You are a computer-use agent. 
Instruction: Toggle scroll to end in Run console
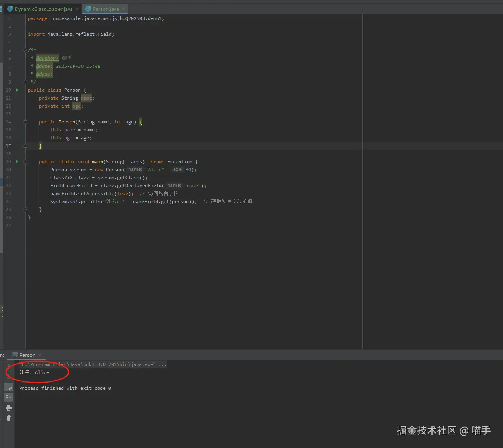[9, 397]
